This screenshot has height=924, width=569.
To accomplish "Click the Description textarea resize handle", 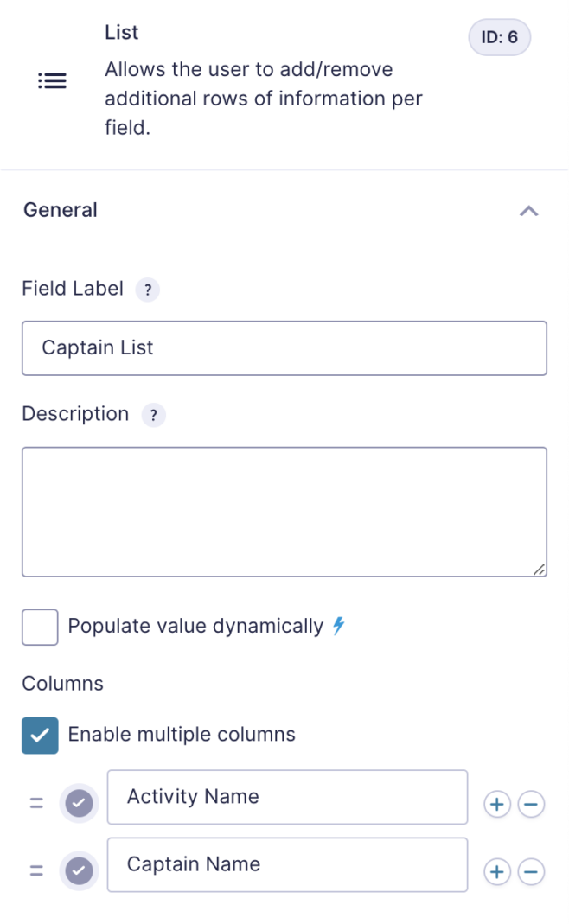I will point(539,570).
